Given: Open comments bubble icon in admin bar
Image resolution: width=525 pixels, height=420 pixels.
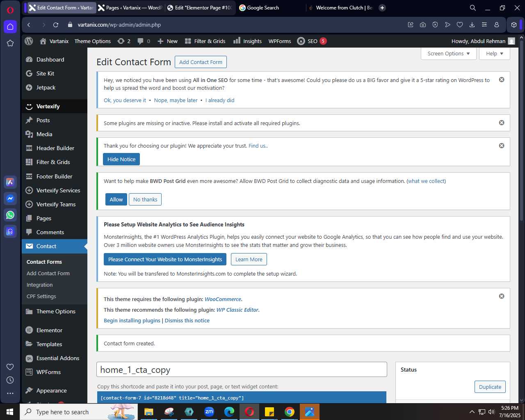Looking at the screenshot, I should [144, 41].
